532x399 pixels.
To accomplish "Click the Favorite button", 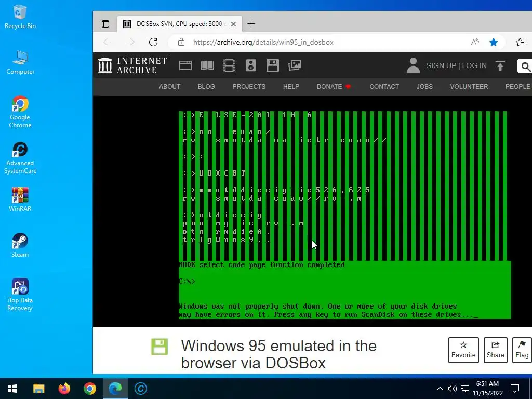I will (463, 350).
